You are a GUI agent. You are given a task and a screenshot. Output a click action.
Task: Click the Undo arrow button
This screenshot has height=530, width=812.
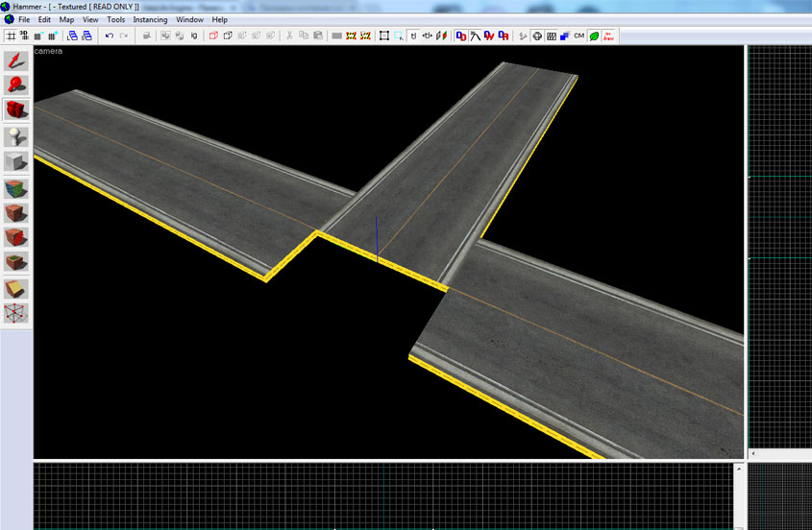point(109,36)
